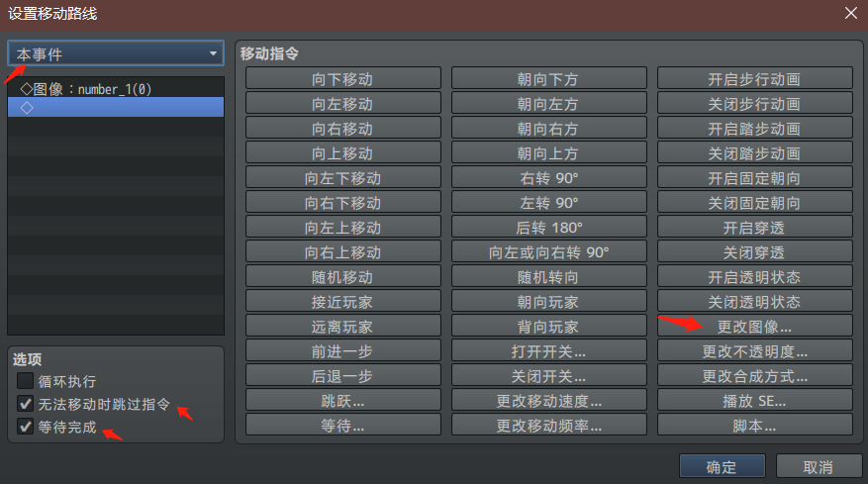Choose the 后退一步 command

(x=343, y=375)
